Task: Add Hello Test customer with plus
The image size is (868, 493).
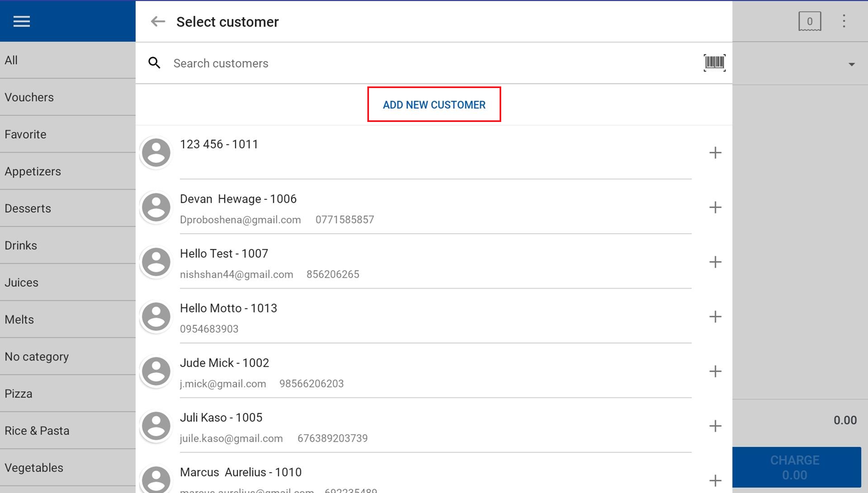Action: coord(715,262)
